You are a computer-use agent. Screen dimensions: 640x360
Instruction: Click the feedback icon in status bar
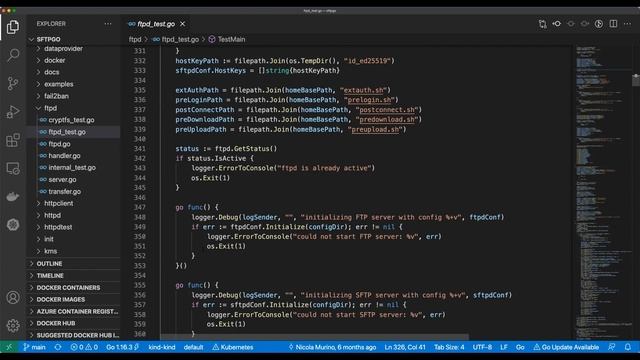click(611, 347)
